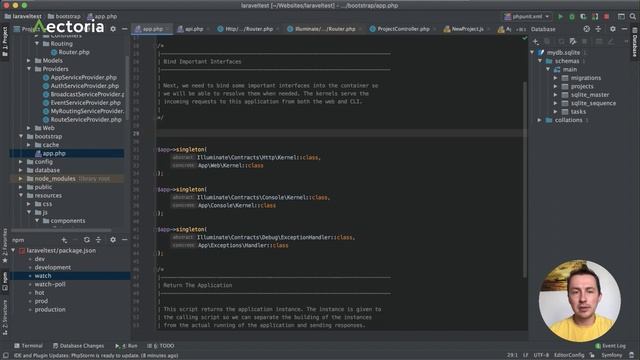The width and height of the screenshot is (640, 360).
Task: Open Project panel settings gear
Action: tap(113, 29)
